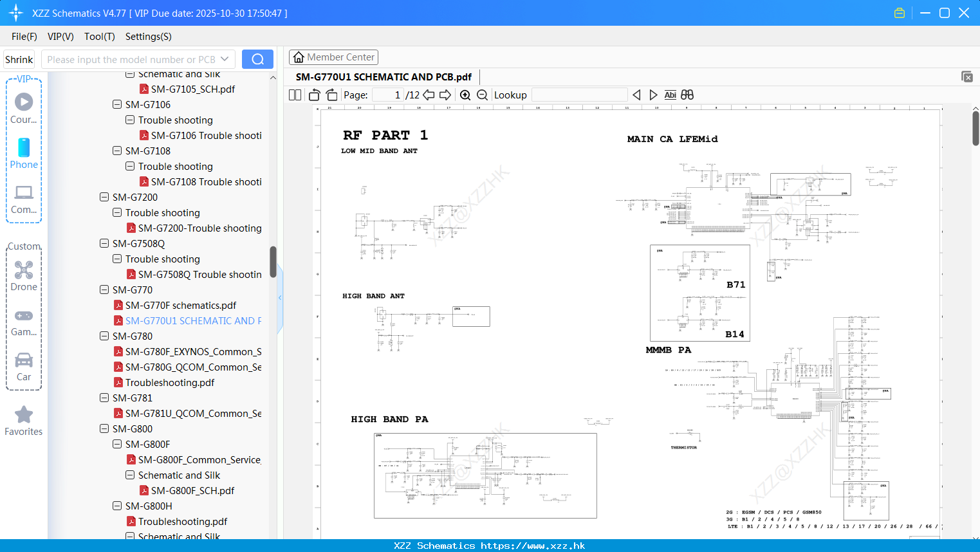This screenshot has height=552, width=980.
Task: Collapse the SM-G800 node
Action: pyautogui.click(x=104, y=428)
